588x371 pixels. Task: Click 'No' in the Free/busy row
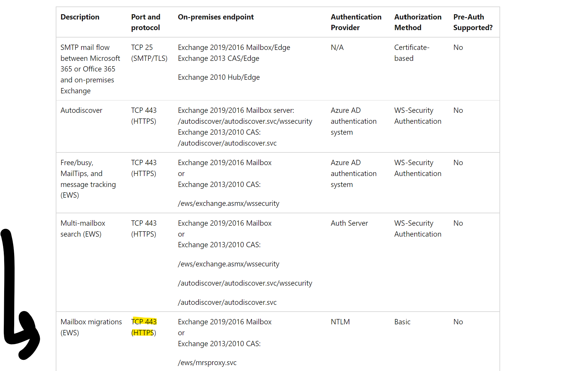(x=458, y=163)
